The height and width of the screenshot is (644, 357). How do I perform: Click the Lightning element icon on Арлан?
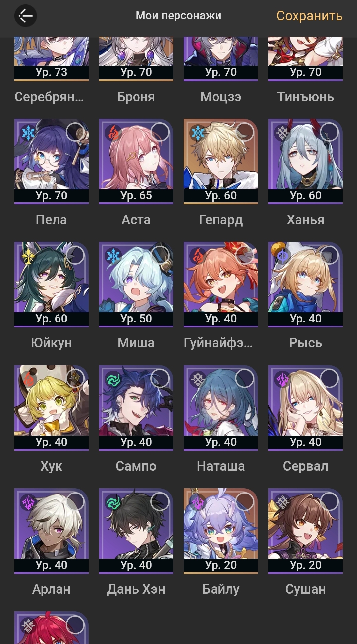point(28,502)
